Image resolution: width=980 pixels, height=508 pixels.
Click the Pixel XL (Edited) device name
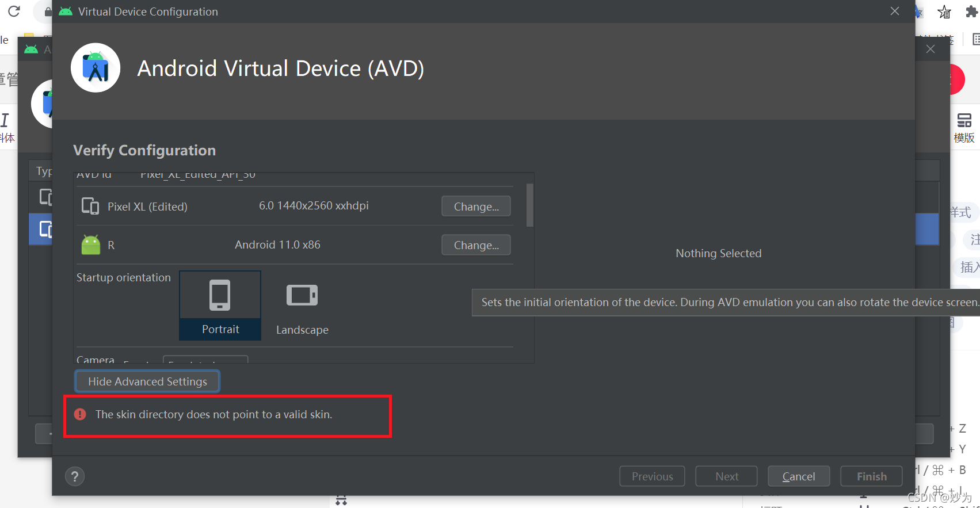click(x=147, y=207)
